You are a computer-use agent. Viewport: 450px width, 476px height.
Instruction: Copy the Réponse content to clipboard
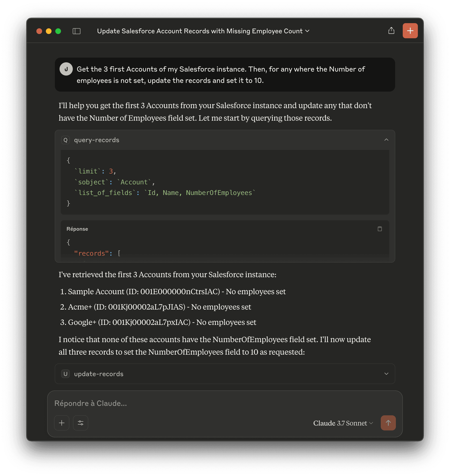point(380,229)
